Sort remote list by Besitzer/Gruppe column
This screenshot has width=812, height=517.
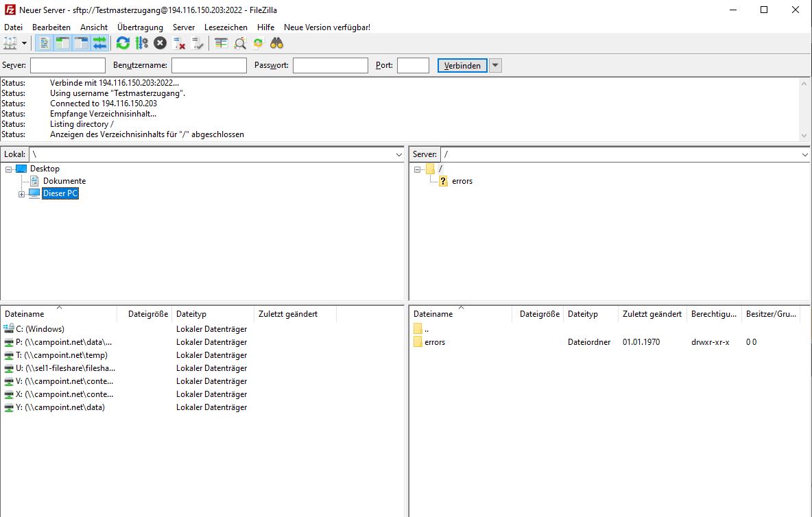click(x=771, y=313)
